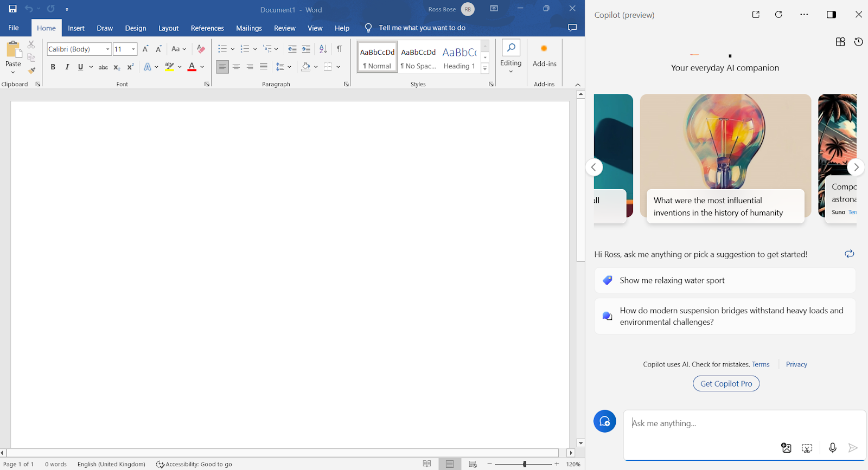This screenshot has height=470, width=868.
Task: Add an image to Copilot message
Action: 786,448
